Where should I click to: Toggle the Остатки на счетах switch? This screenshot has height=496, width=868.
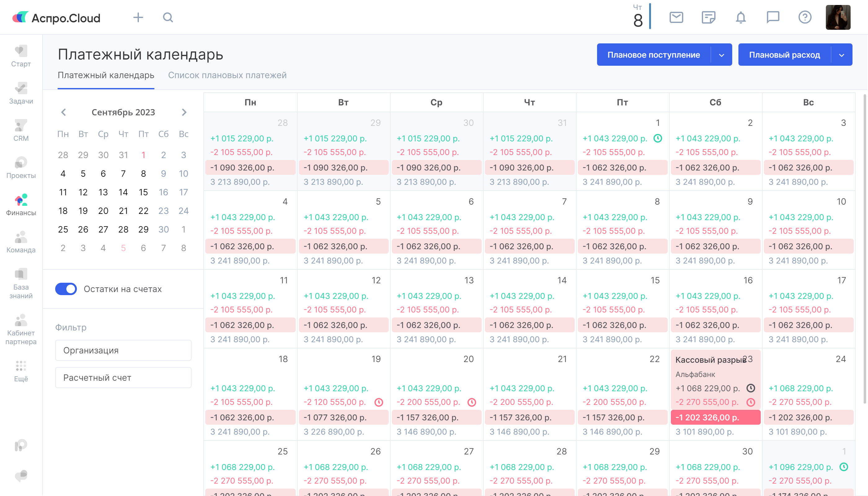66,289
